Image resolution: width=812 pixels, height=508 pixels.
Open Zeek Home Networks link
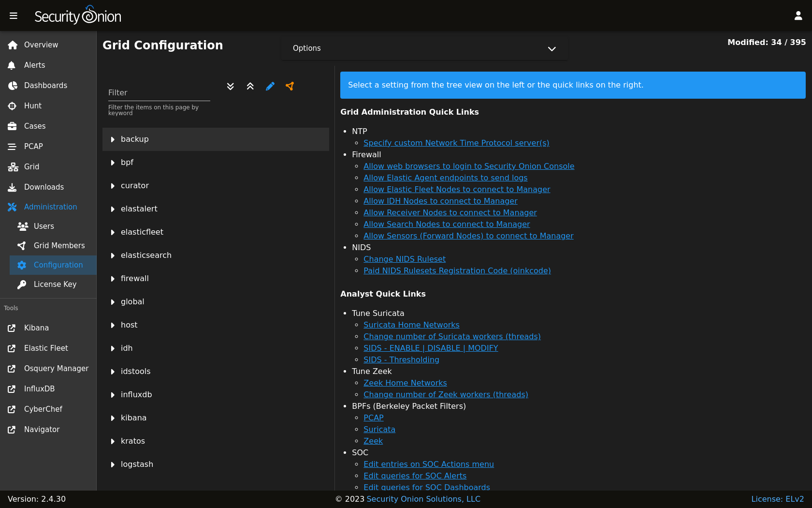pos(405,383)
